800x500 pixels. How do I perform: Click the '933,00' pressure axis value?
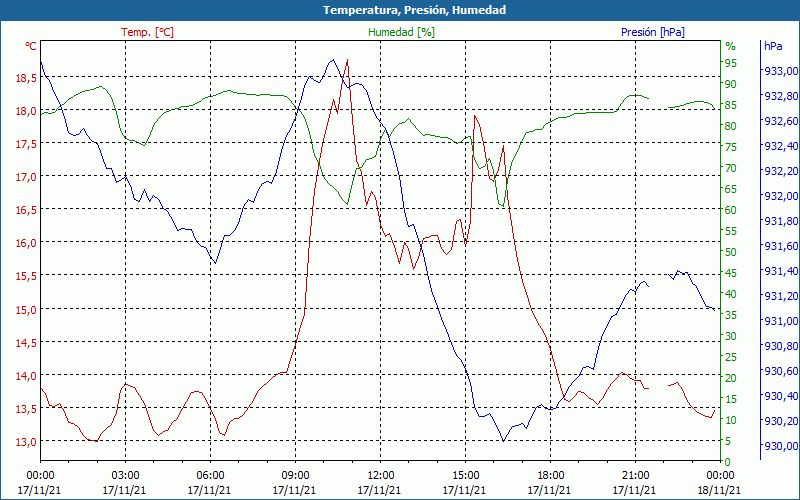tap(781, 71)
